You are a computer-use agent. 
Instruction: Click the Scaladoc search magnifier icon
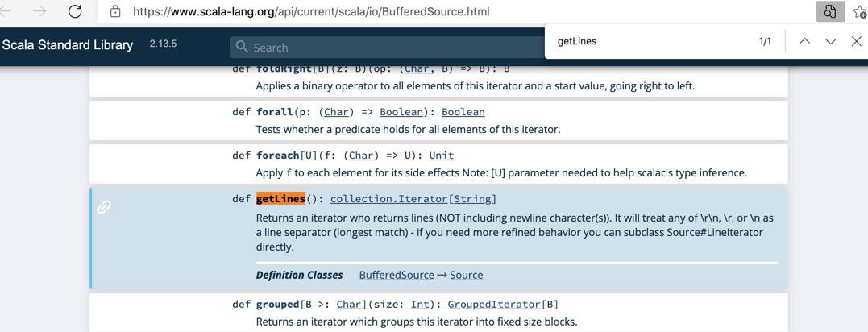[x=242, y=47]
